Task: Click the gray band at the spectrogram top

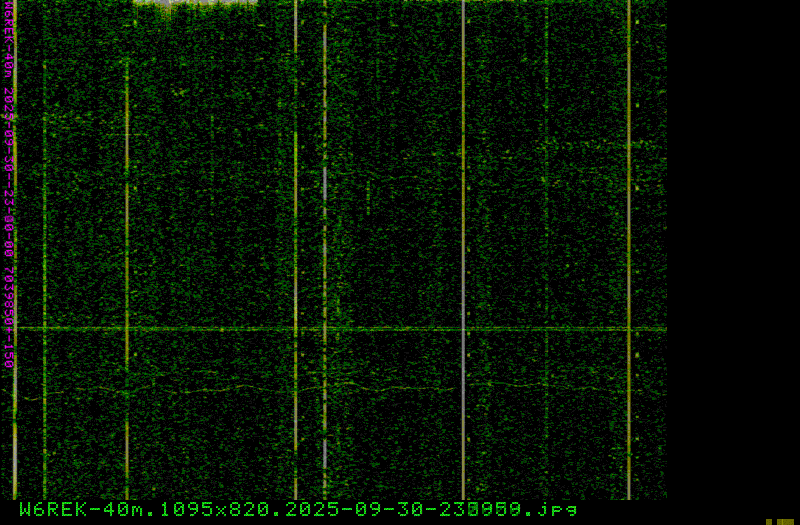Action: click(195, 3)
